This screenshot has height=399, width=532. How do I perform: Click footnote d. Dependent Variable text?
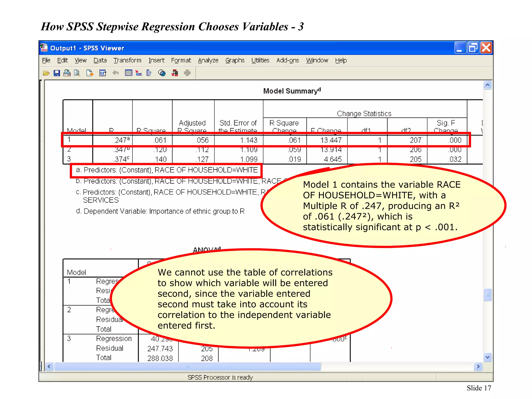coord(160,211)
